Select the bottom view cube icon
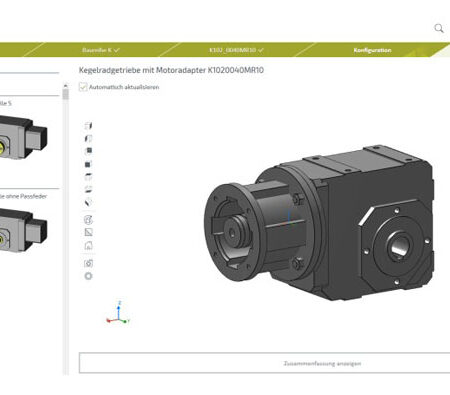The image size is (450, 395). (88, 189)
